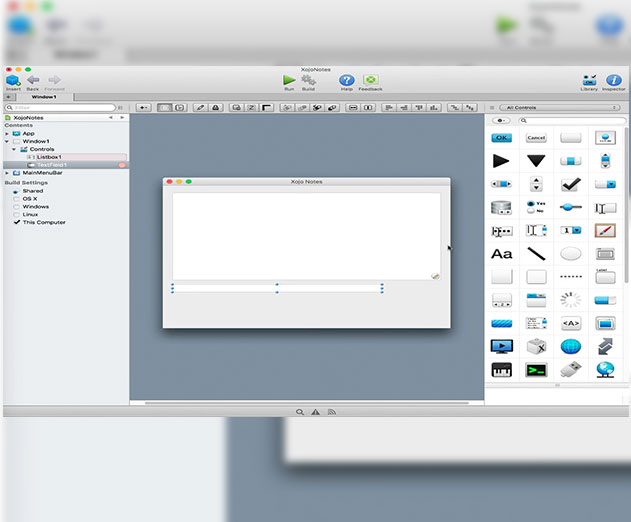The width and height of the screenshot is (631, 522).
Task: Open the All Controls dropdown
Action: pos(559,107)
